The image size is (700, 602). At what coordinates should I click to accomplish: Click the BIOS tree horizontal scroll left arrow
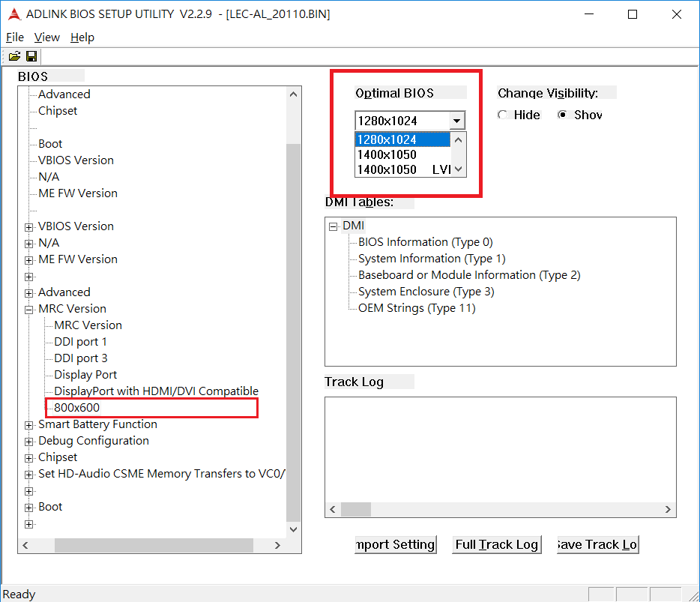(25, 545)
